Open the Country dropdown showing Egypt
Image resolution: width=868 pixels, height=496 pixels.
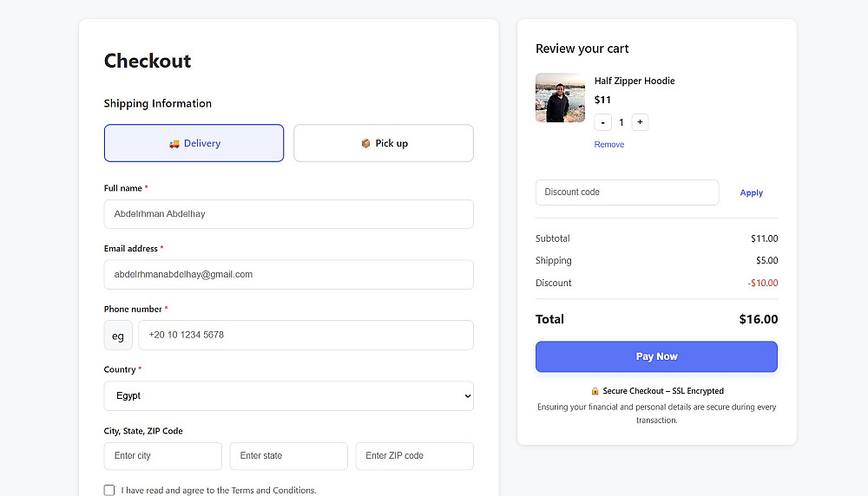pyautogui.click(x=288, y=395)
